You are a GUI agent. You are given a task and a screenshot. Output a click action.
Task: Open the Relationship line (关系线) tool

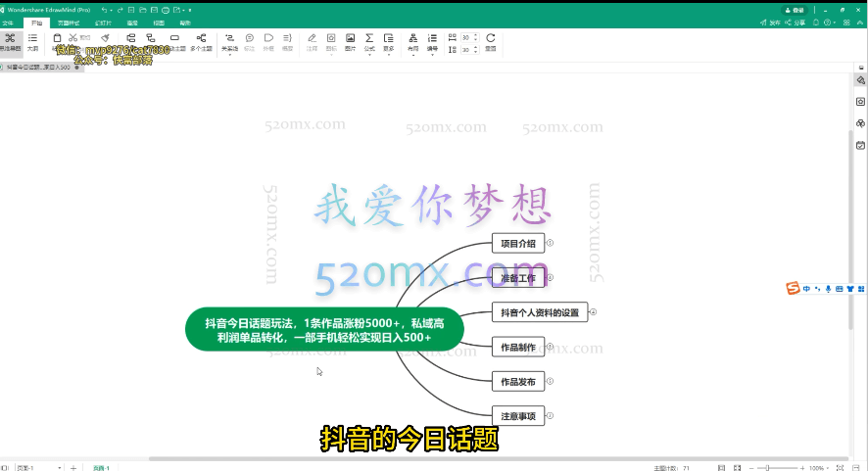click(229, 42)
